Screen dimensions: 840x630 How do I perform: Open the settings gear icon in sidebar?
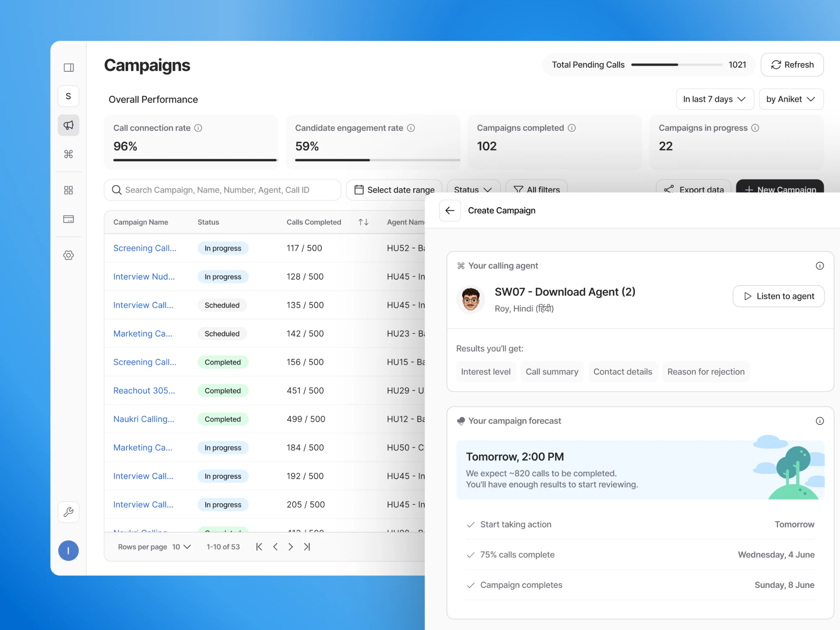click(68, 255)
